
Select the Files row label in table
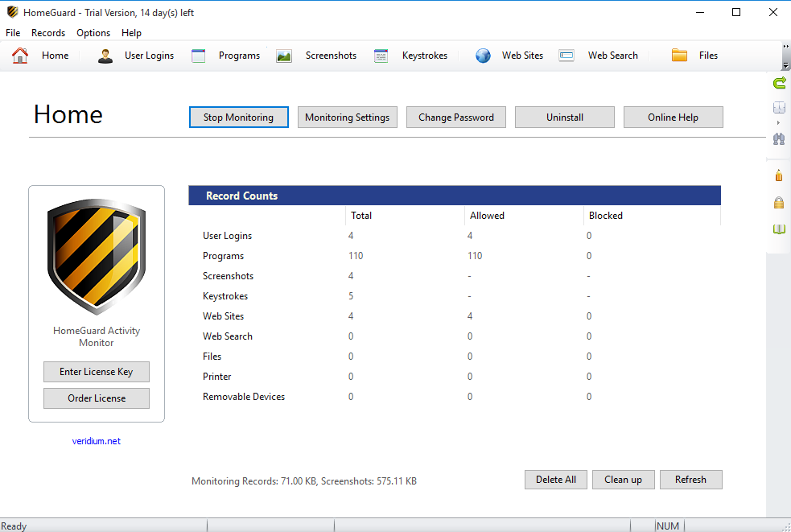pos(212,357)
